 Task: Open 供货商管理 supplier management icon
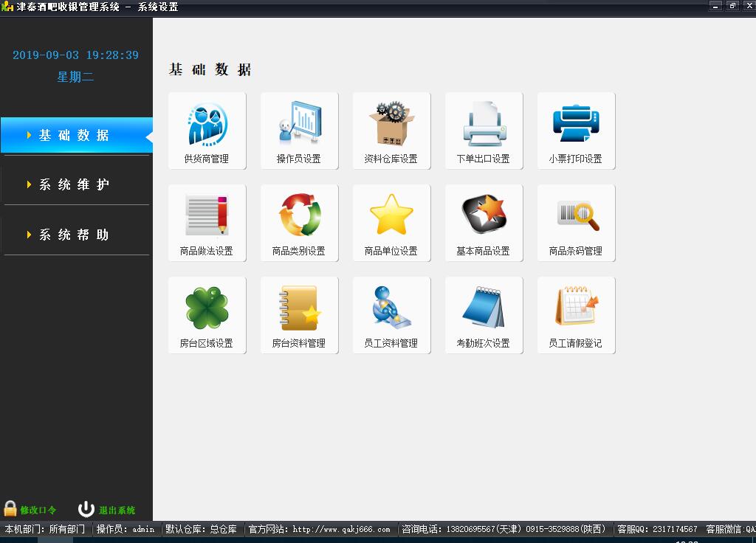point(207,127)
